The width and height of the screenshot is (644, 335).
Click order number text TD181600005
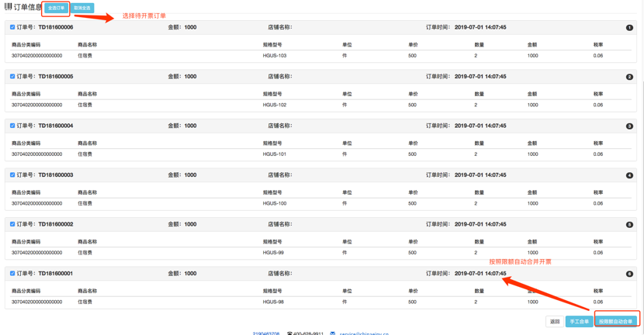[x=56, y=76]
